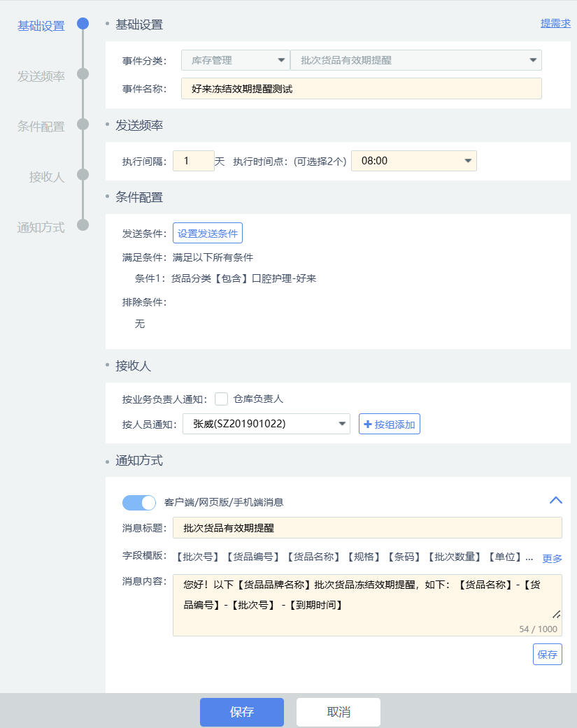Click the grey step dot beside 条件配置

83,124
